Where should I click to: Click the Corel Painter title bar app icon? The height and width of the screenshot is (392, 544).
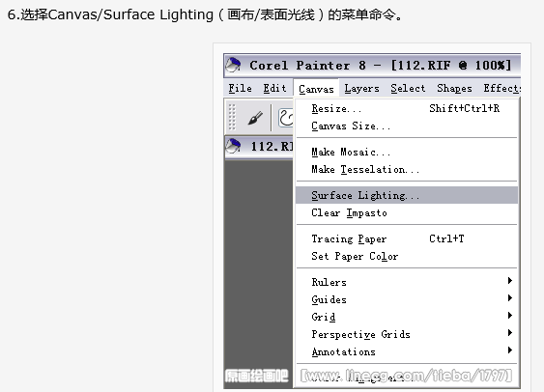[x=233, y=65]
